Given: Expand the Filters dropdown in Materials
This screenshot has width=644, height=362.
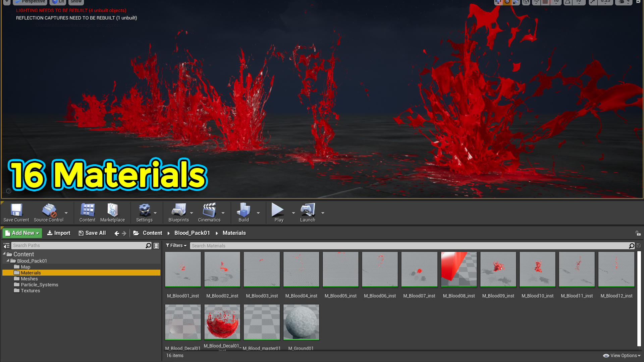Looking at the screenshot, I should 176,245.
